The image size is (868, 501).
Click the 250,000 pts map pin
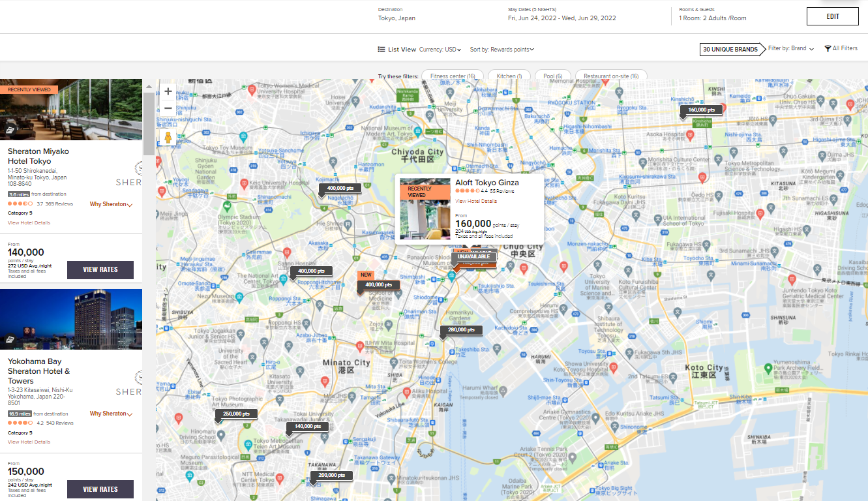click(x=235, y=413)
